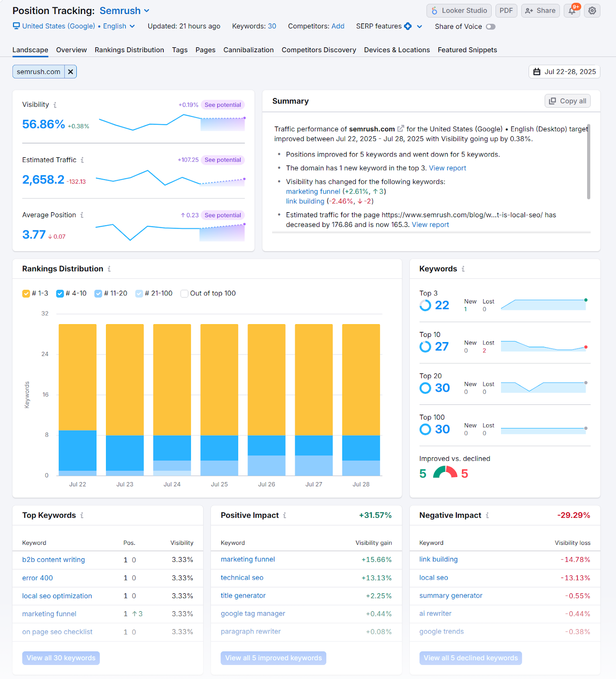This screenshot has height=679, width=616.
Task: Open the settings gear icon
Action: coord(592,11)
